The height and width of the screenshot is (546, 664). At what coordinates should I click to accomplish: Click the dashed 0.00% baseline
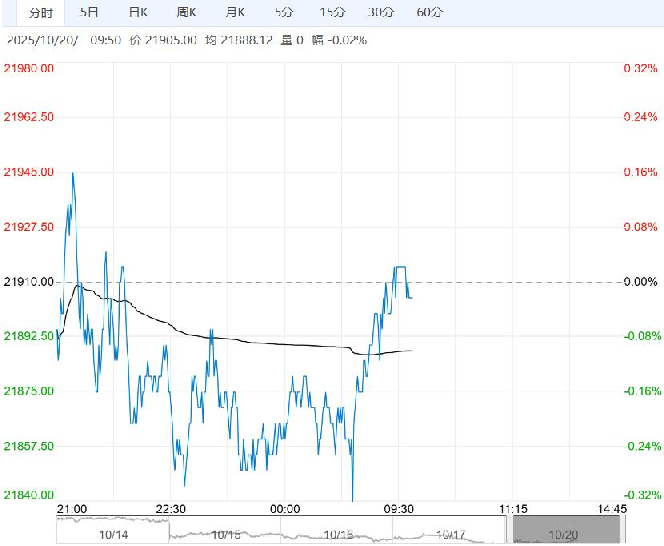coord(500,282)
